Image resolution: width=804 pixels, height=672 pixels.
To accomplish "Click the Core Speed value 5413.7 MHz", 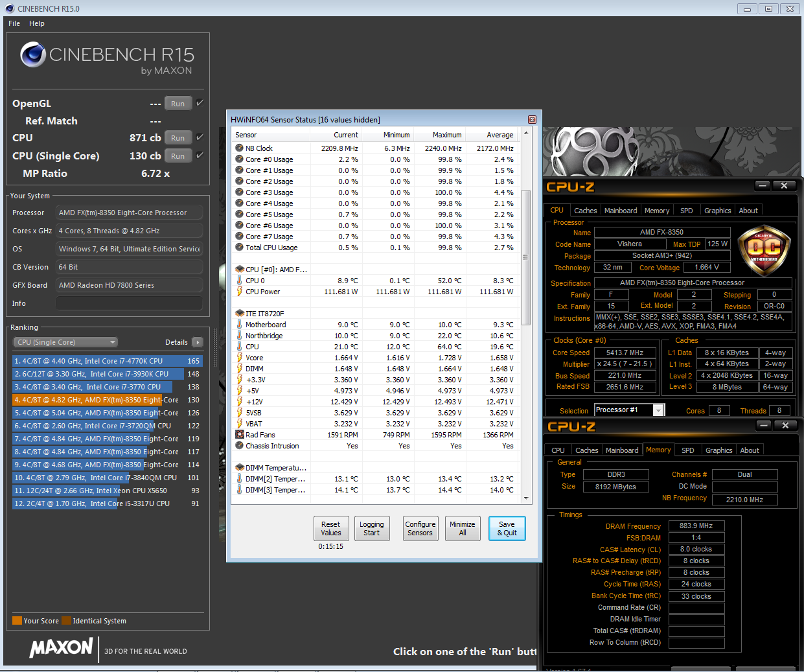I will [625, 353].
